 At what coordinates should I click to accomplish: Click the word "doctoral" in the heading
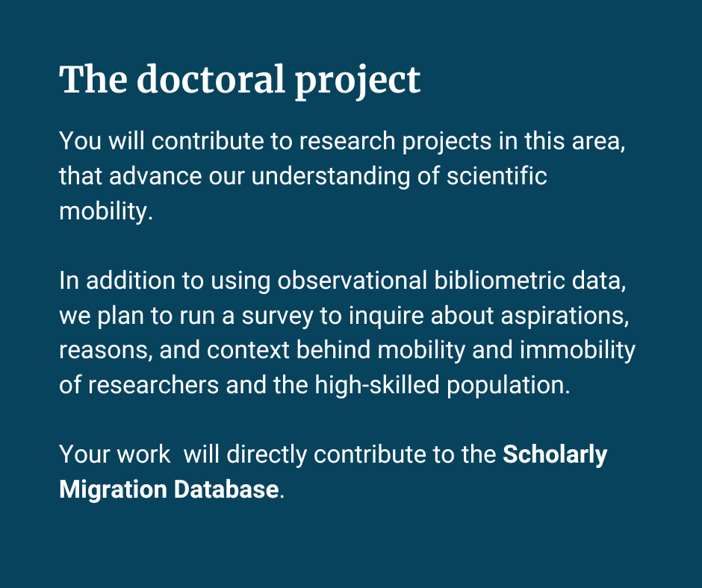211,81
